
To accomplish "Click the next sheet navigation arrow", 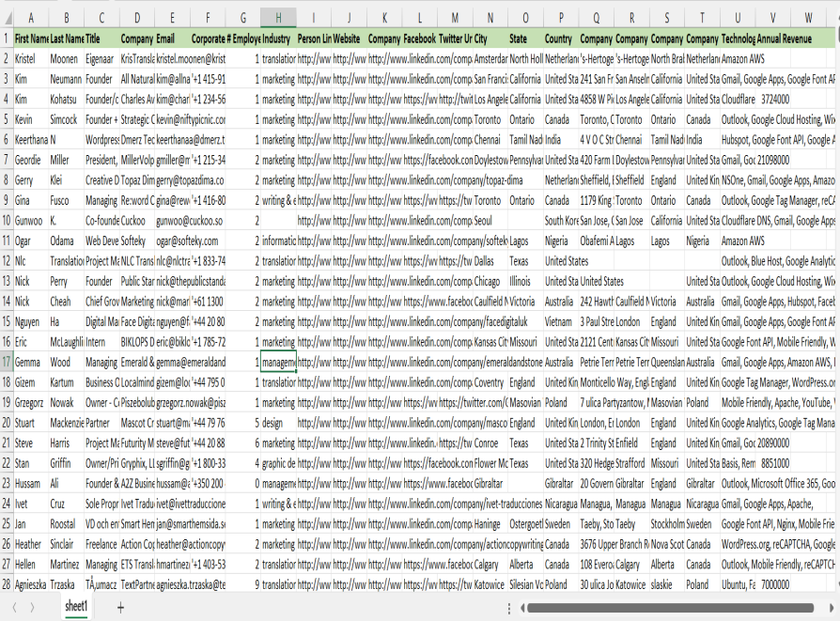I will tap(32, 607).
